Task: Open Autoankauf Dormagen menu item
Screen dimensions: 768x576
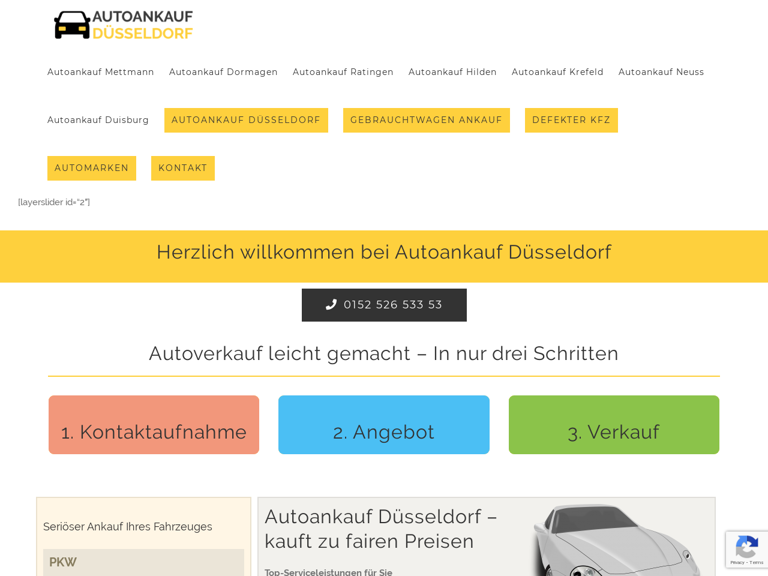Action: pos(223,72)
